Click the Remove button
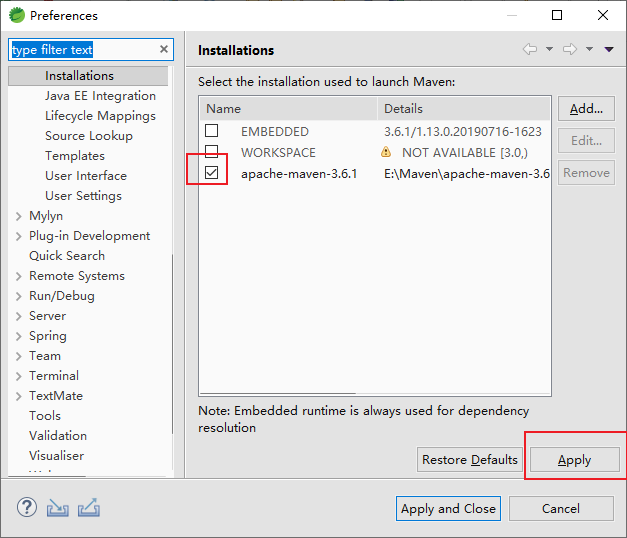Screen dimensions: 627x538 coord(586,172)
